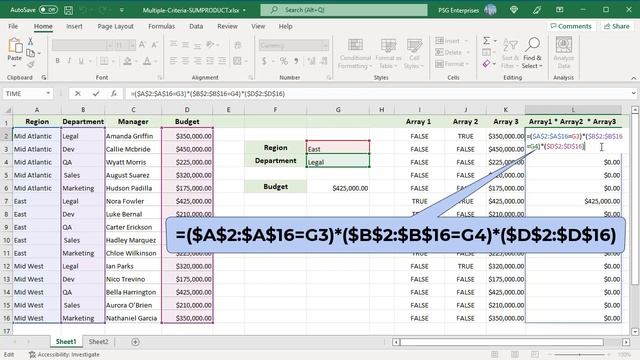Click the Insert cells button

pyautogui.click(x=451, y=41)
